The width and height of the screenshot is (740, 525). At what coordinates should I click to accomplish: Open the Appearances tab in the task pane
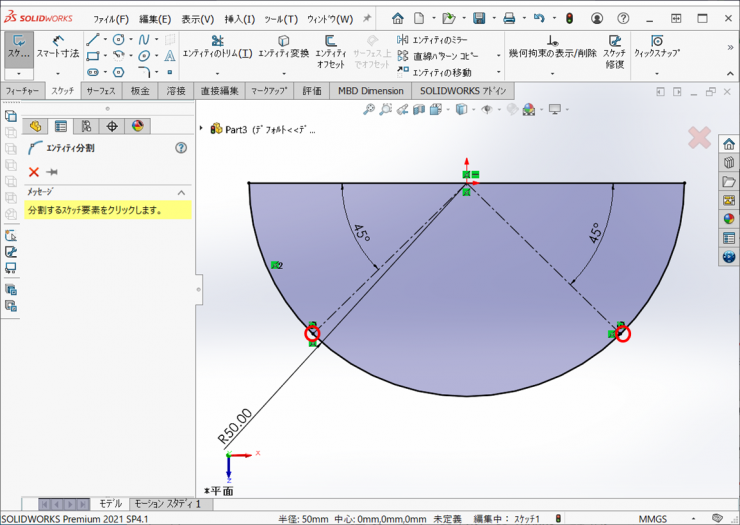pyautogui.click(x=729, y=218)
